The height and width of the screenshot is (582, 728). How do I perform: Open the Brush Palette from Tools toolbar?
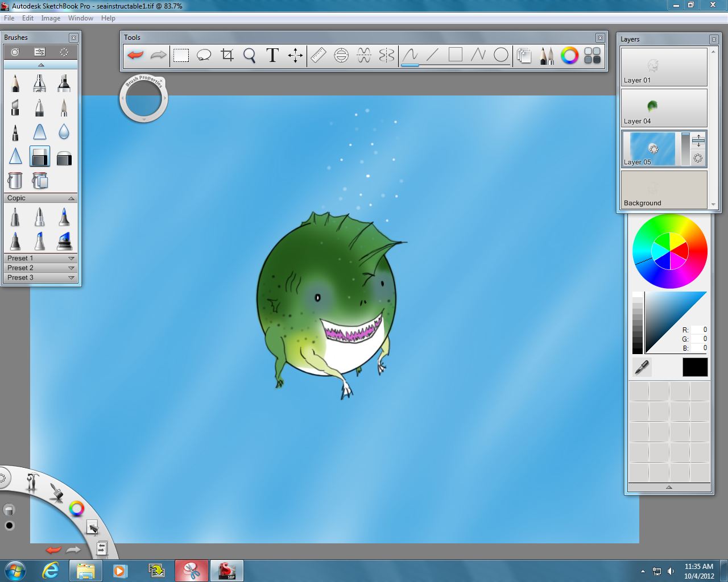pyautogui.click(x=547, y=55)
